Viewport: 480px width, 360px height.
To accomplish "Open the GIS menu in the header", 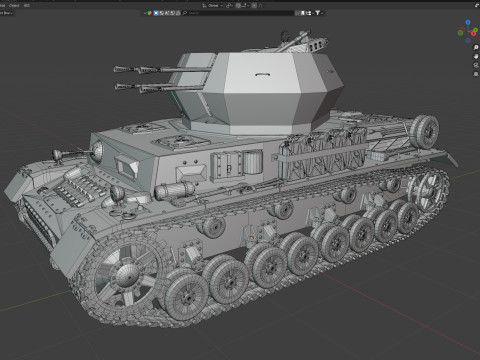I will [27, 5].
